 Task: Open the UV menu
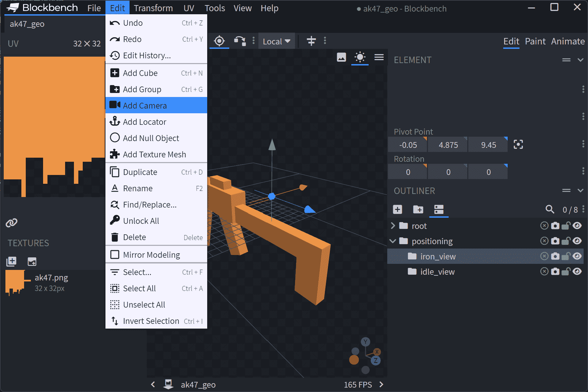(x=189, y=8)
